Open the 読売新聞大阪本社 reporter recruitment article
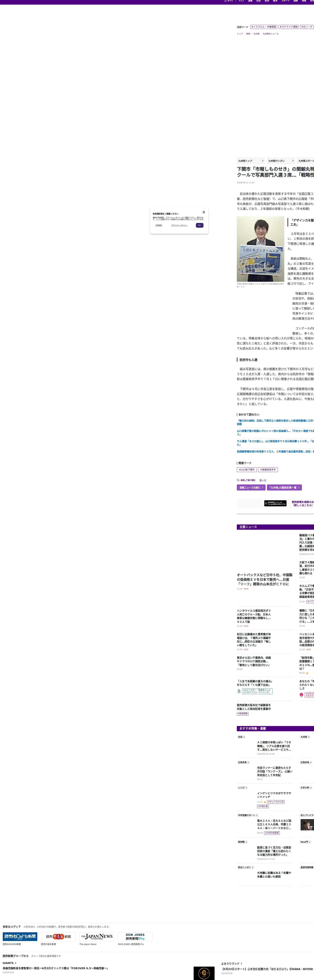314x980 pixels. (x=254, y=707)
